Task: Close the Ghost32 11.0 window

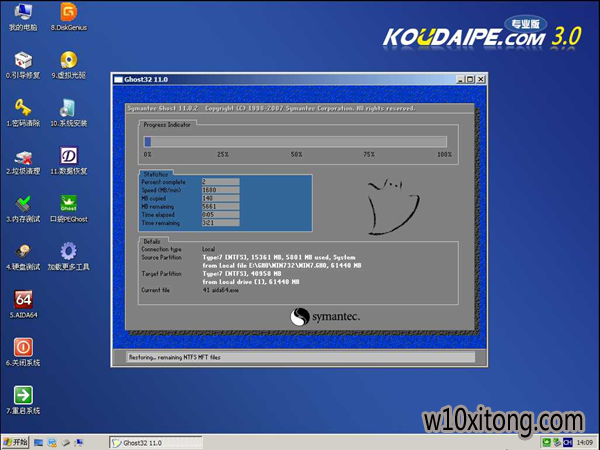Action: point(481,79)
